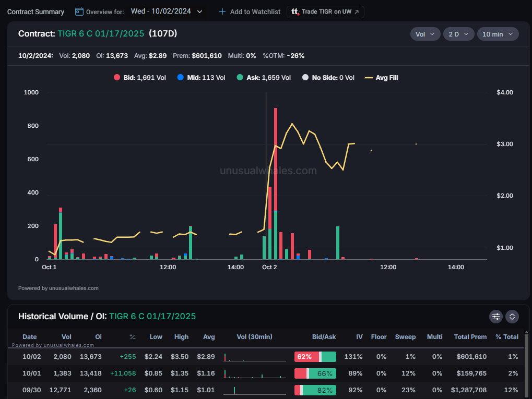The height and width of the screenshot is (399, 532).
Task: Click TIGR 6 C link in Historical Volume title
Action: point(152,316)
